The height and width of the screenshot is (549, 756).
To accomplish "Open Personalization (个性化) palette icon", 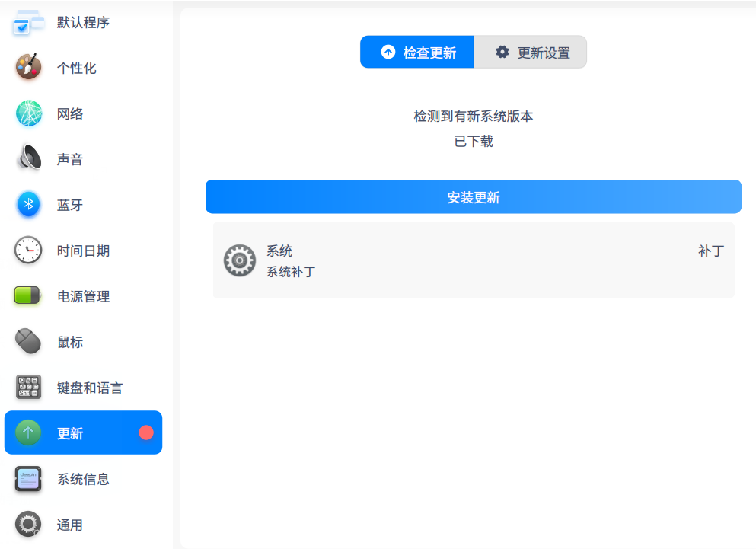I will (x=29, y=68).
